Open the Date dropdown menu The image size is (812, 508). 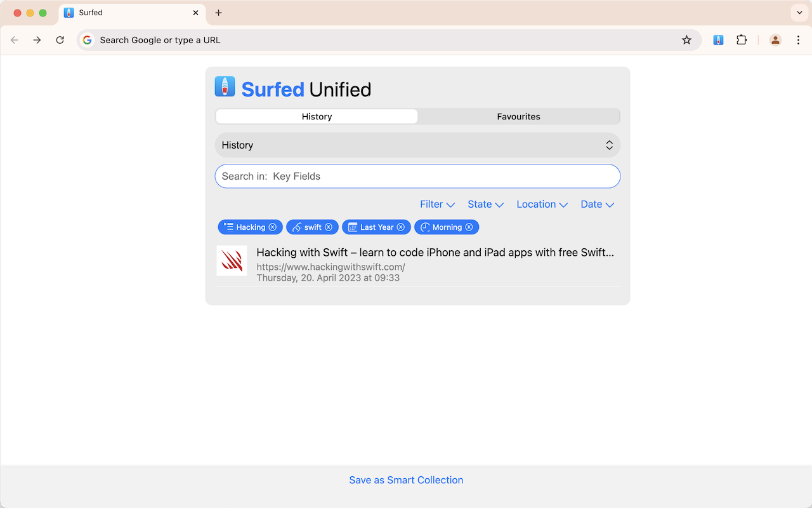coord(597,204)
